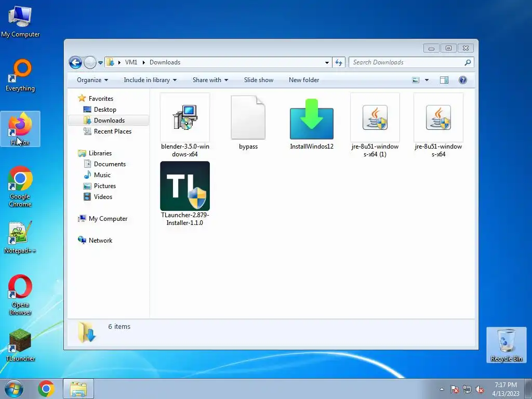Viewport: 532px width, 399px height.
Task: Open the Organize menu
Action: 92,80
